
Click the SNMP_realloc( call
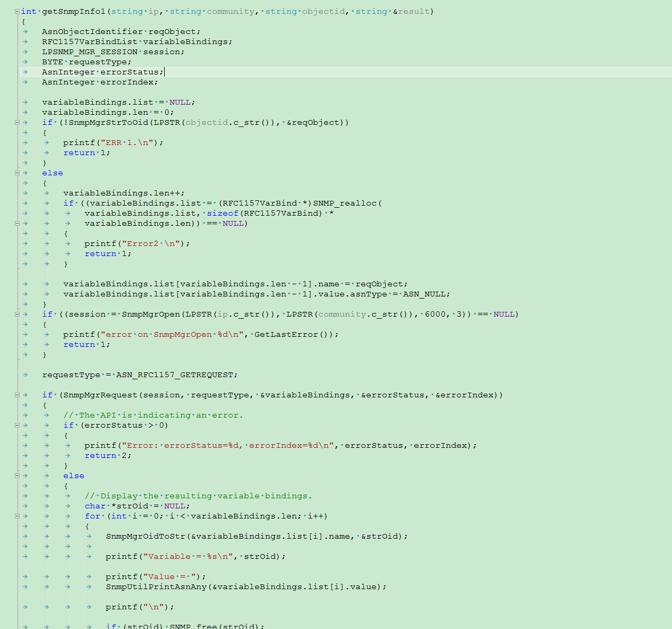[x=347, y=203]
